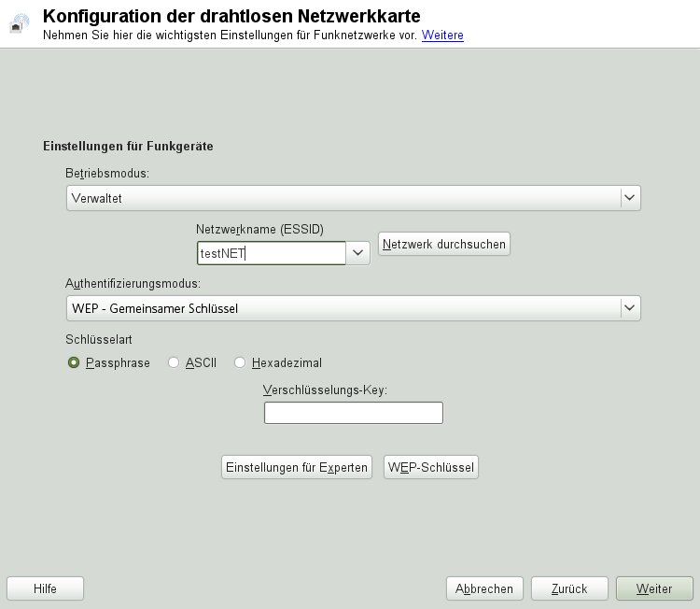Click the Authentifizierungsmodus label
Image resolution: width=700 pixels, height=609 pixels.
click(133, 283)
